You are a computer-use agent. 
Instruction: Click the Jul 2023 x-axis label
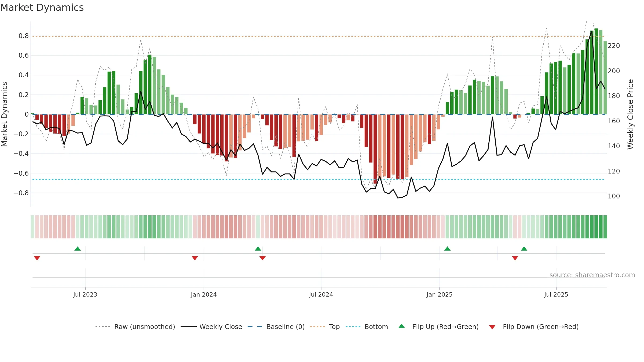click(85, 294)
